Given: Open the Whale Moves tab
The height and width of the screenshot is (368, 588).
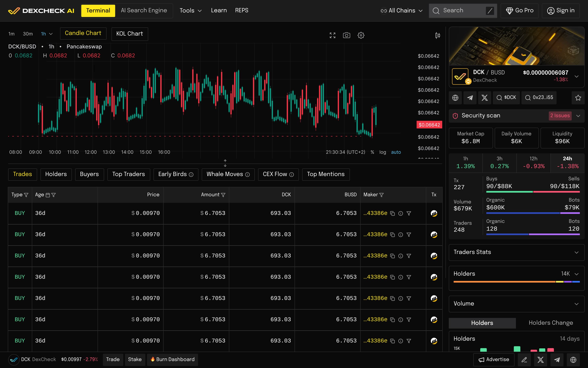Looking at the screenshot, I should (x=228, y=174).
